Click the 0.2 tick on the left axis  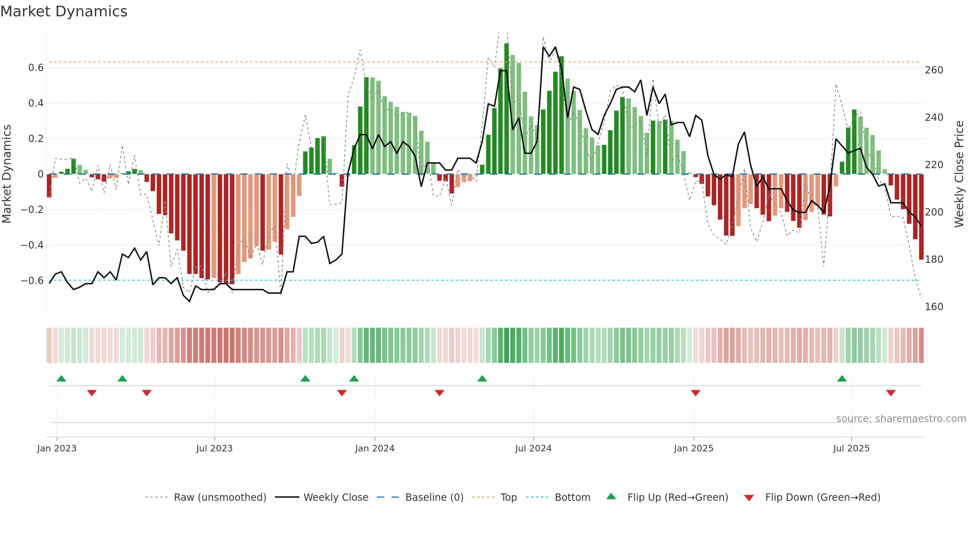click(x=36, y=139)
